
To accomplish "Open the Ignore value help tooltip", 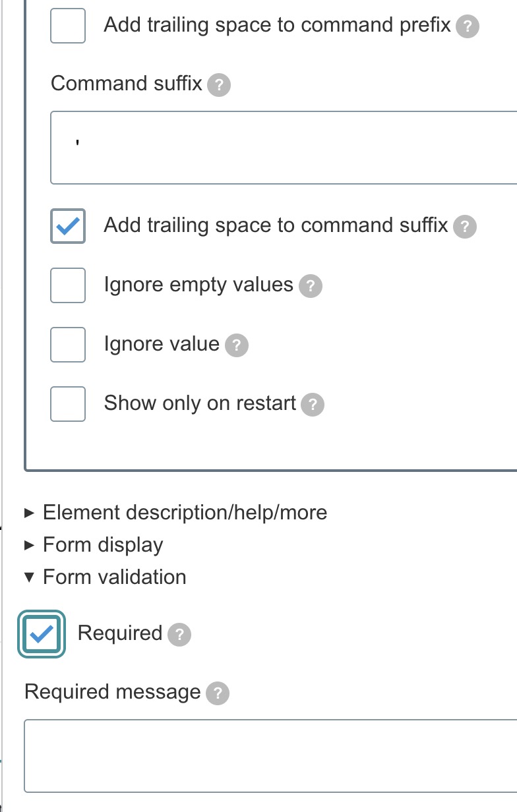I will pos(237,345).
